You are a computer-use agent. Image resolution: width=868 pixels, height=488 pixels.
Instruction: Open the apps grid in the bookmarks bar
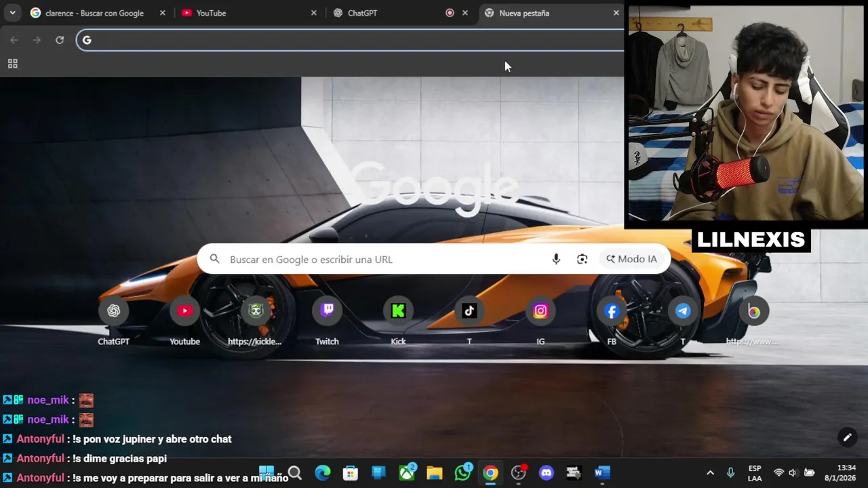[12, 64]
